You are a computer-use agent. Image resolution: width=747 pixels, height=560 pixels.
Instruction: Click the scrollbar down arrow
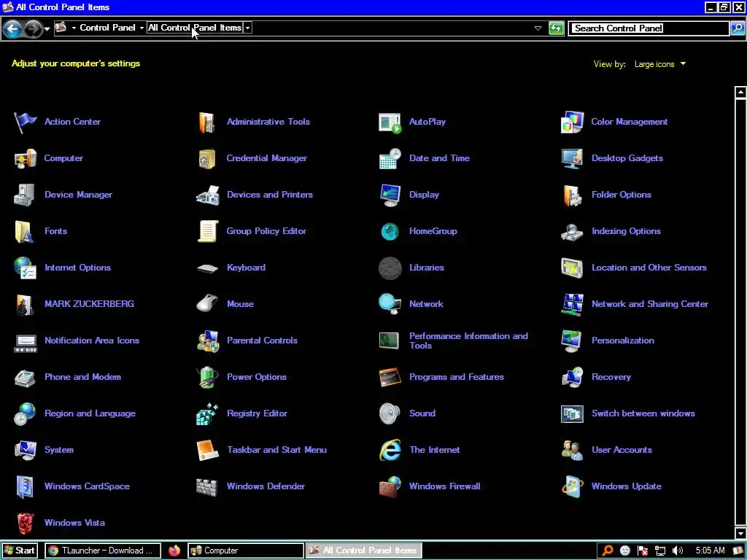[740, 533]
